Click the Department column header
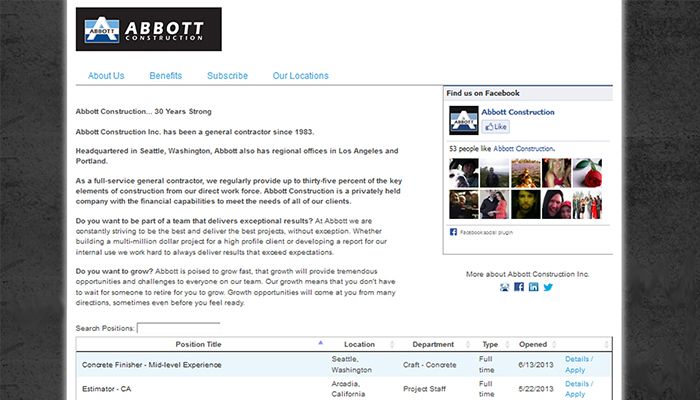 click(433, 344)
